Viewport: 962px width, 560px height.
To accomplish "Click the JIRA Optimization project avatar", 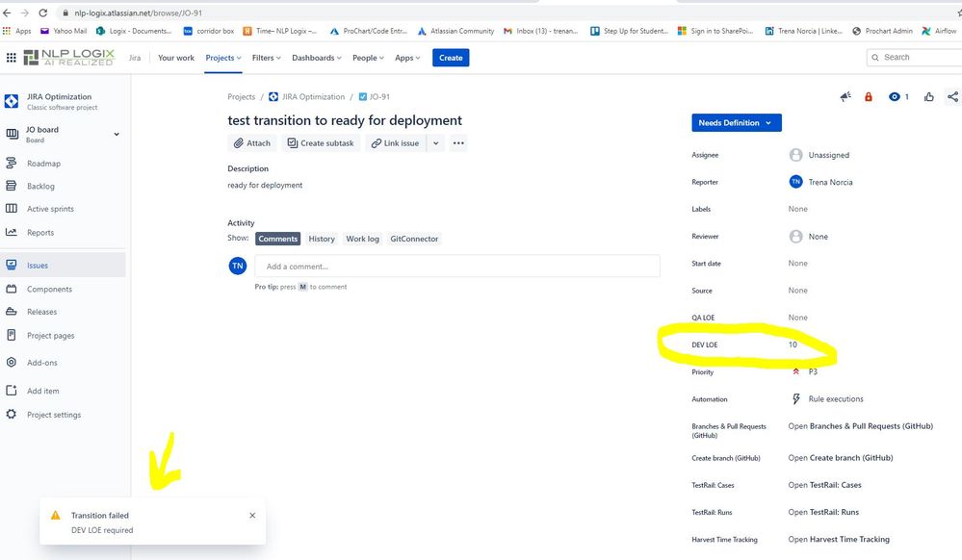I will [x=12, y=101].
